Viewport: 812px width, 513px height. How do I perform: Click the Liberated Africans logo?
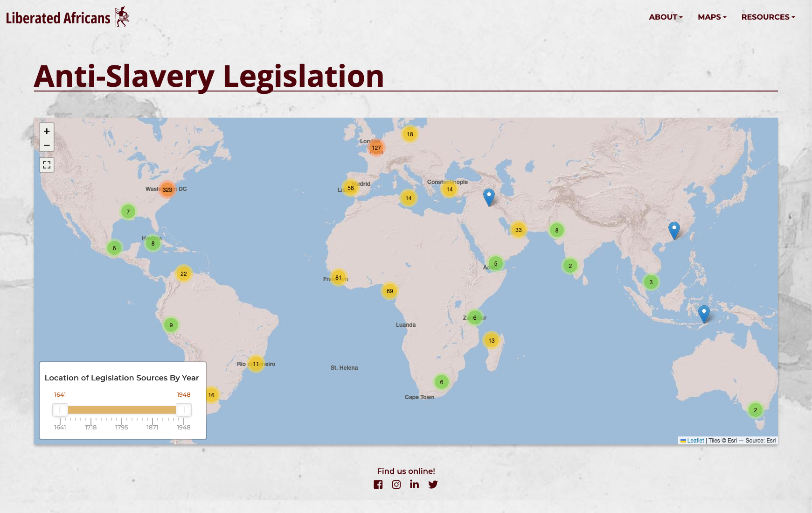coord(67,17)
